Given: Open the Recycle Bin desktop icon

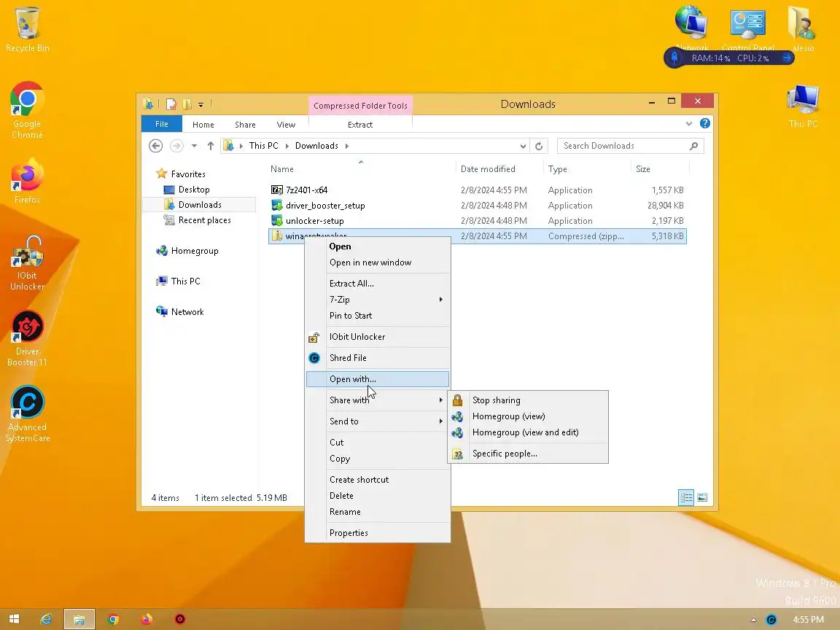Looking at the screenshot, I should click(x=27, y=29).
